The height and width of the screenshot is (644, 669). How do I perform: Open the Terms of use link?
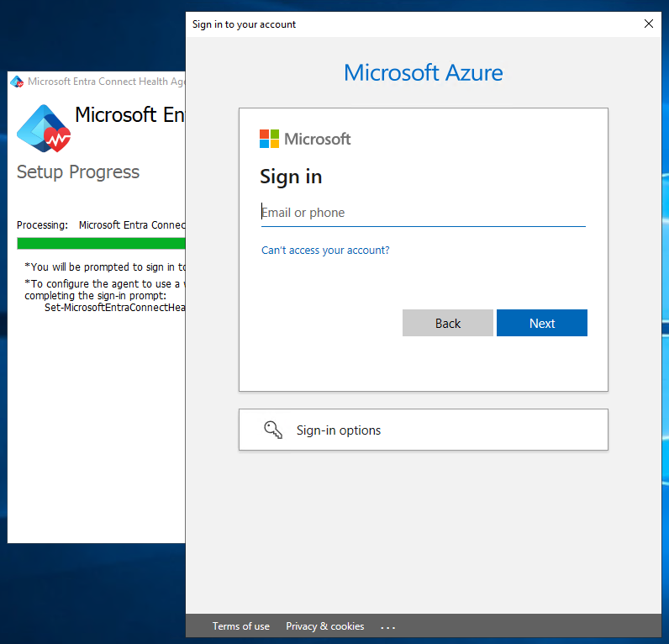[x=240, y=626]
